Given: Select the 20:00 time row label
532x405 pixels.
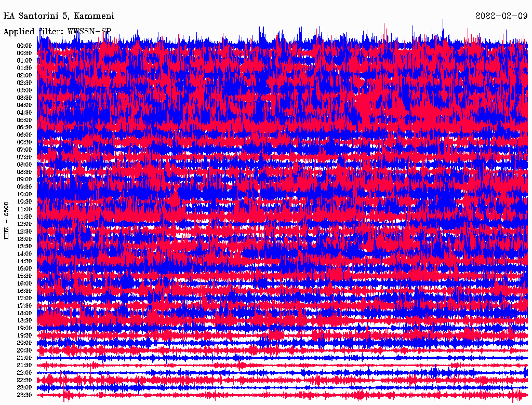Looking at the screenshot, I should tap(24, 343).
